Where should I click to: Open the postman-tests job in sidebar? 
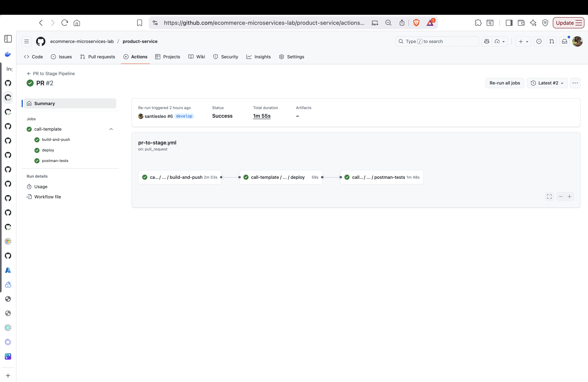(55, 161)
